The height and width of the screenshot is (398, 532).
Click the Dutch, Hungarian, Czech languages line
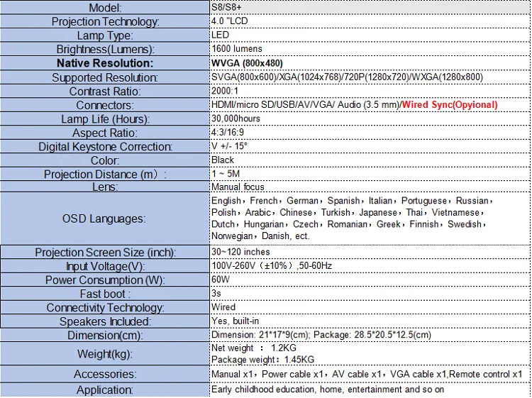coord(349,224)
